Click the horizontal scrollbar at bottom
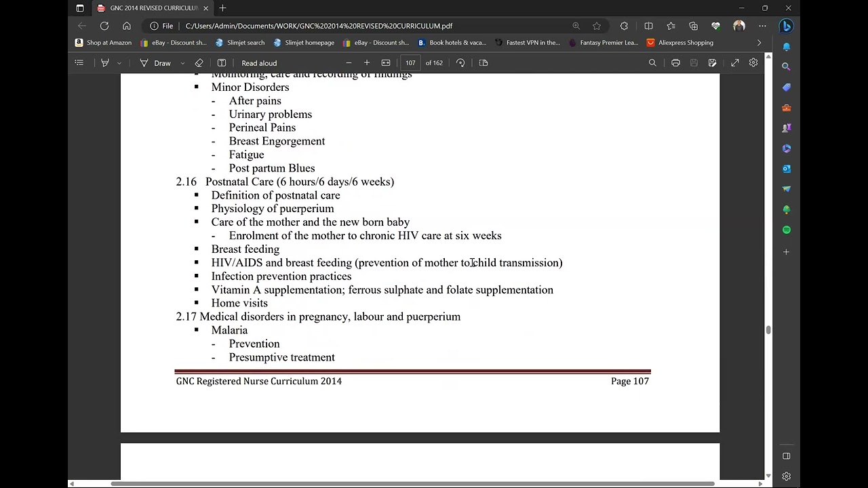 [x=413, y=483]
